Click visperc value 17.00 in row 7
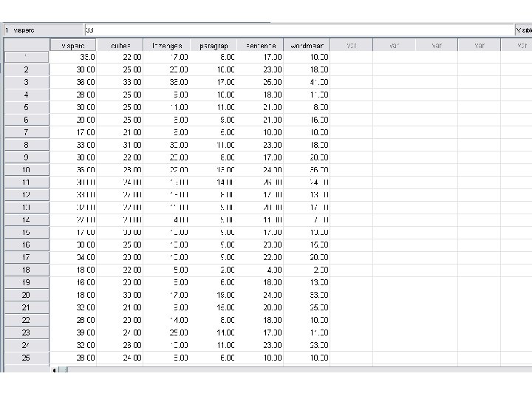The height and width of the screenshot is (399, 532). [x=73, y=132]
